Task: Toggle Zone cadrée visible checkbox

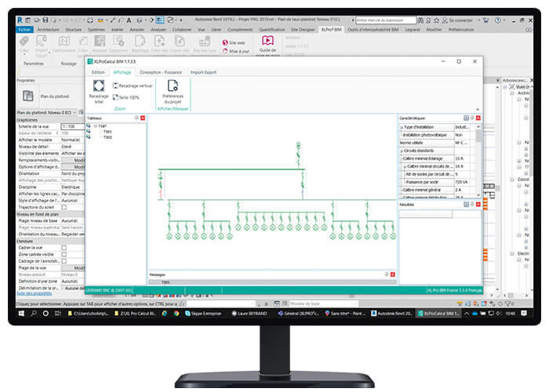Action: click(64, 254)
